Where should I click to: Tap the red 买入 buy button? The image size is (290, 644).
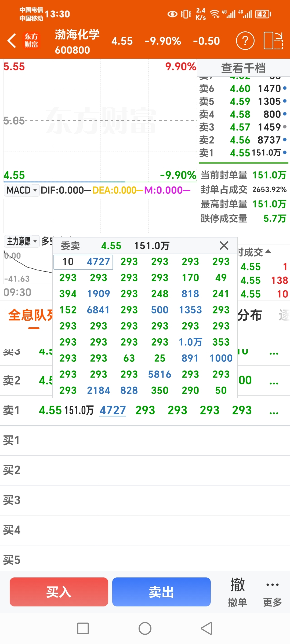click(x=59, y=592)
